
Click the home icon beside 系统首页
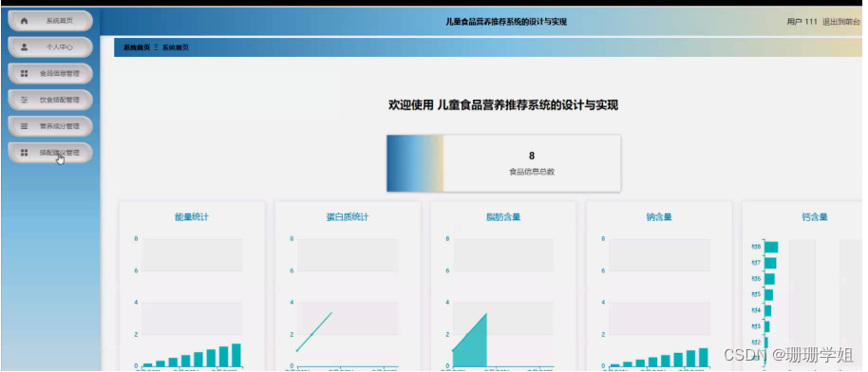click(x=24, y=21)
